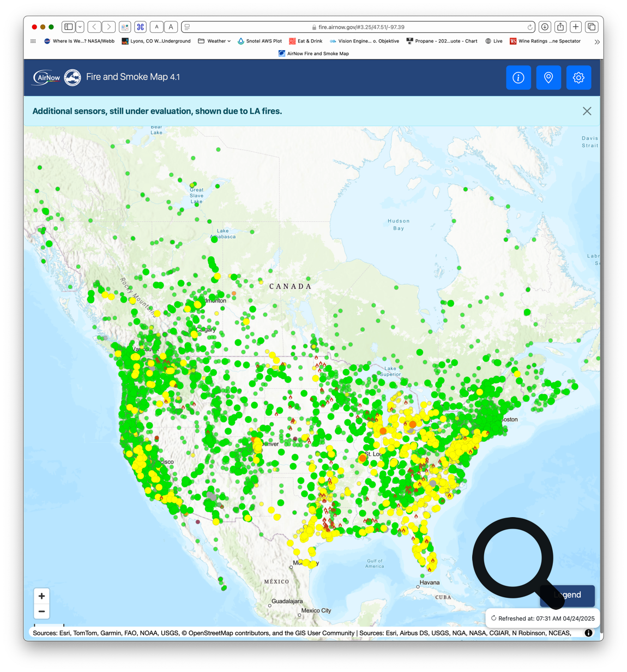627x672 pixels.
Task: Open the Share menu
Action: pos(560,27)
